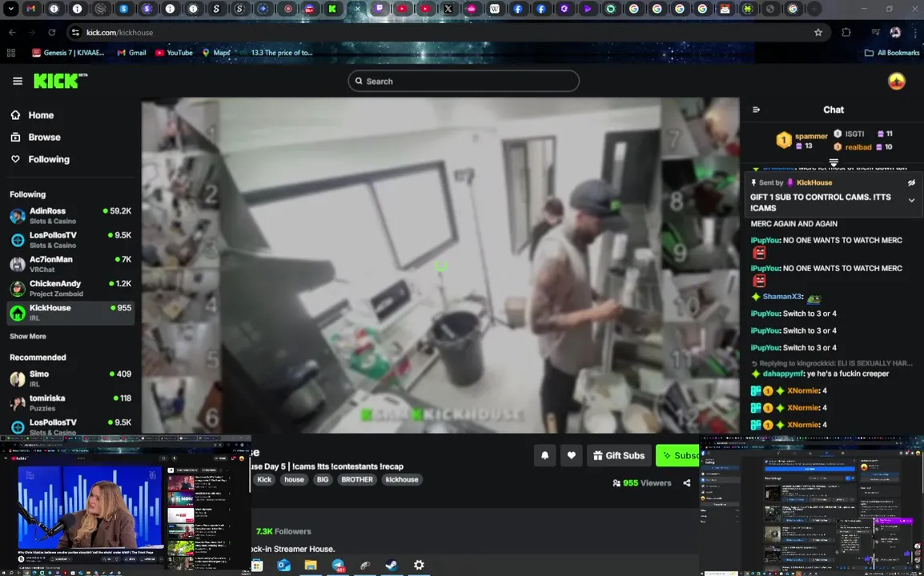Viewport: 924px width, 576px height.
Task: Switch to the X (Twitter) browser tab
Action: tap(448, 9)
